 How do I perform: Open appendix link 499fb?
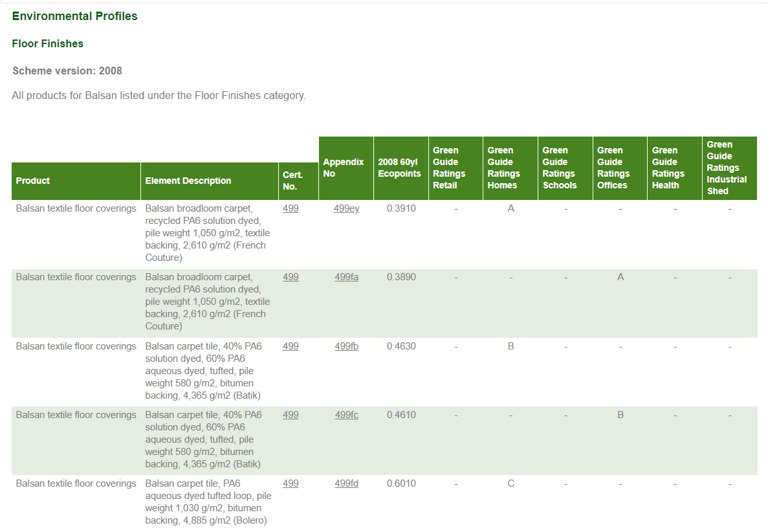(346, 346)
